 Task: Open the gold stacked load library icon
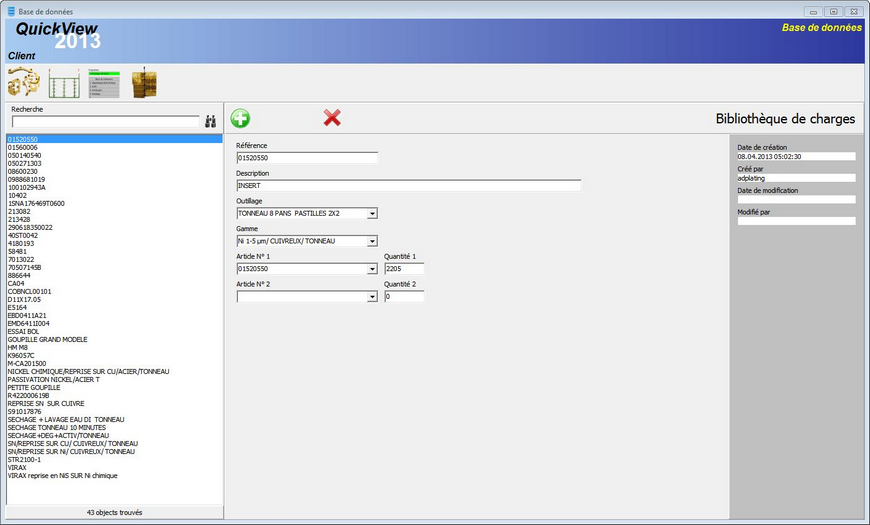[x=144, y=83]
